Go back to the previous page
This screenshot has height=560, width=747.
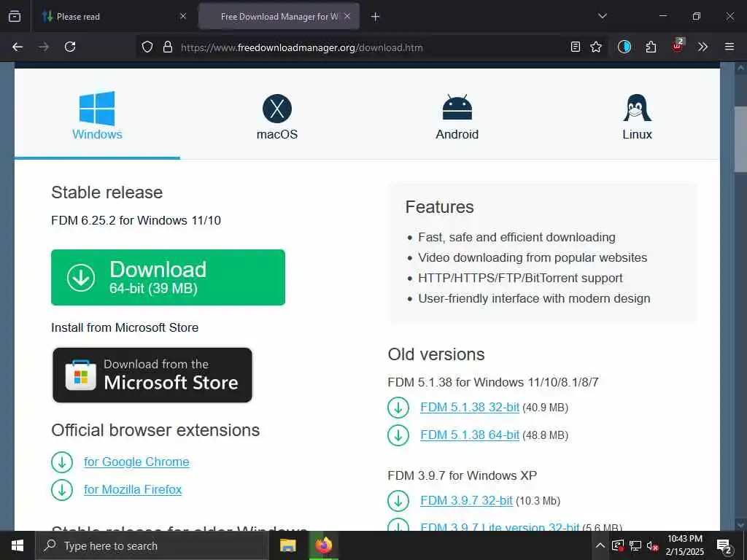tap(18, 47)
